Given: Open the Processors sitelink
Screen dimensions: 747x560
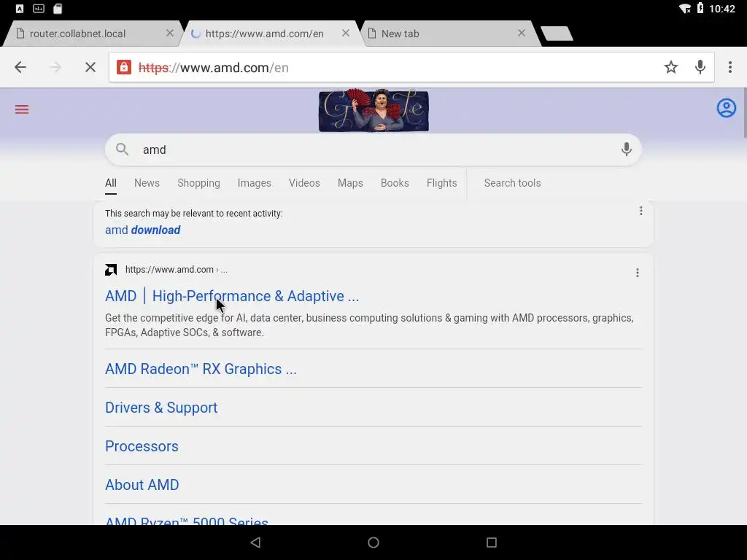Looking at the screenshot, I should pos(142,446).
